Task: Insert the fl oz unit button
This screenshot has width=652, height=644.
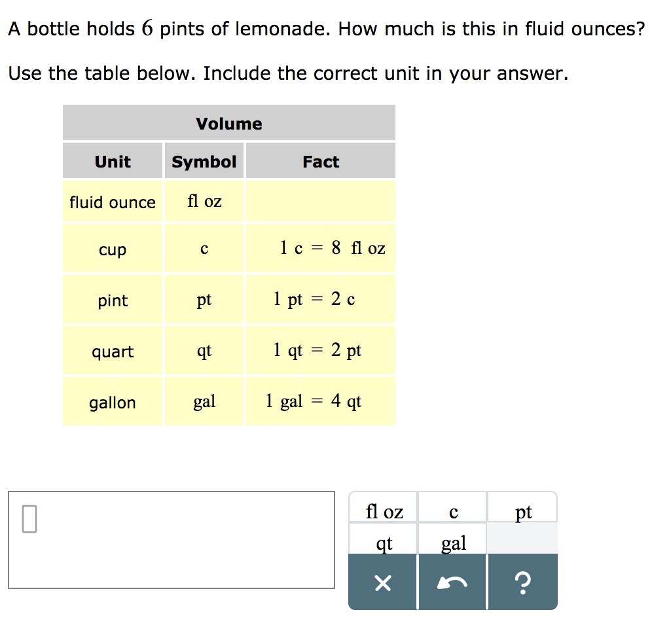Action: [x=384, y=512]
